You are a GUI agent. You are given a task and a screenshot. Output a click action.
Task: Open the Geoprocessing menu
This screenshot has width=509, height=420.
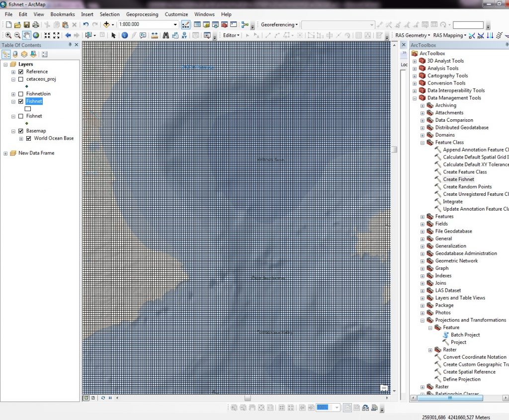[x=142, y=14]
